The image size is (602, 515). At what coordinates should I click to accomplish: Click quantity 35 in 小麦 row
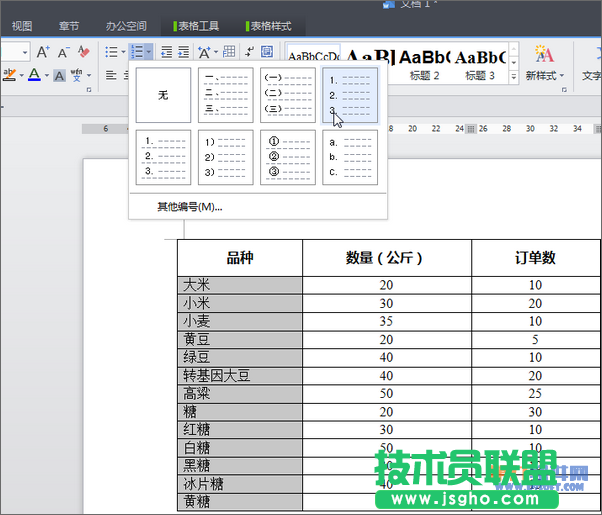(386, 321)
